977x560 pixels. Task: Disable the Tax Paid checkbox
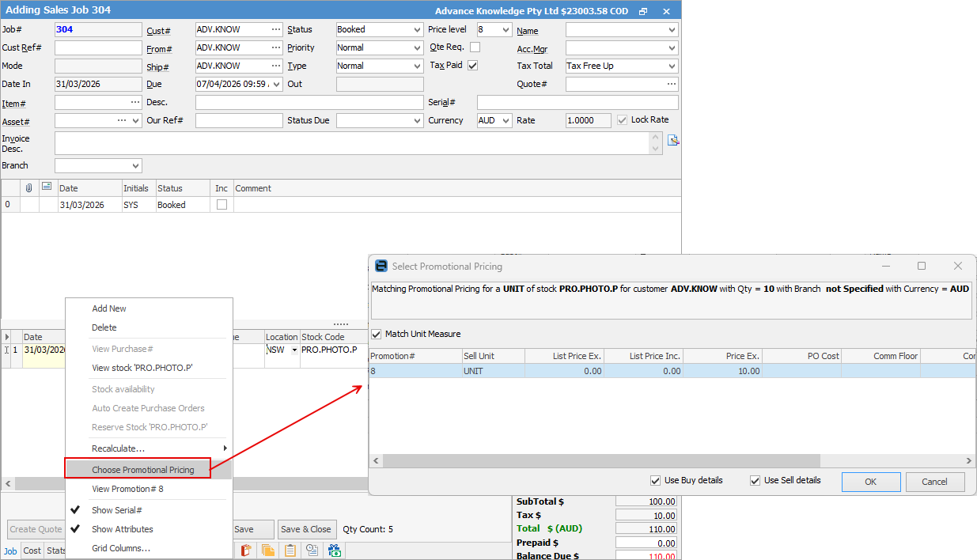pyautogui.click(x=473, y=66)
